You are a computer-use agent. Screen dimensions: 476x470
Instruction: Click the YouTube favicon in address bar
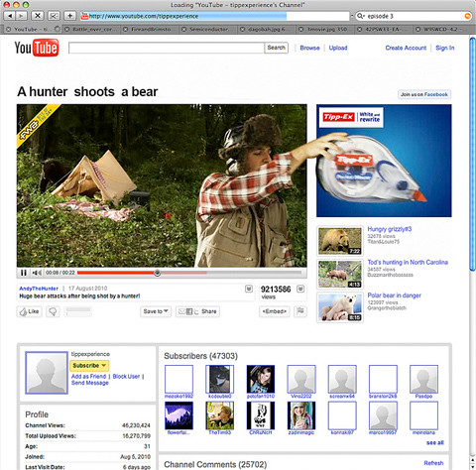[x=85, y=16]
